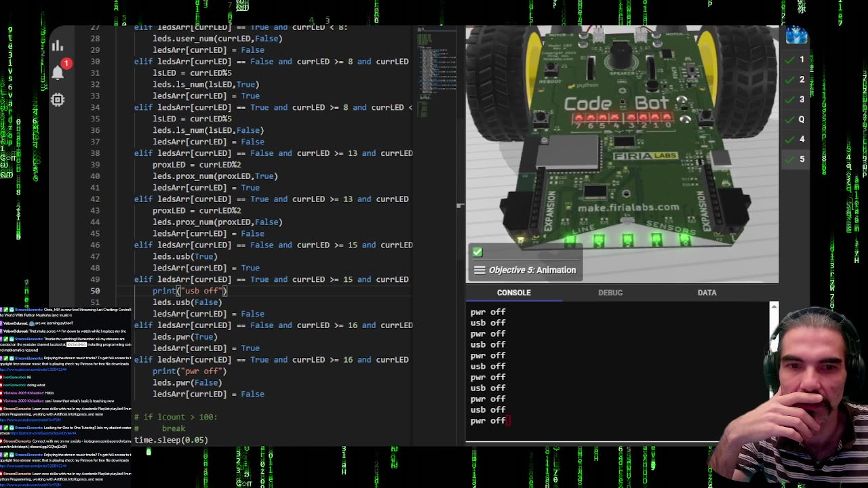Image resolution: width=868 pixels, height=488 pixels.
Task: Click the '# break' comment line
Action: pos(159,428)
